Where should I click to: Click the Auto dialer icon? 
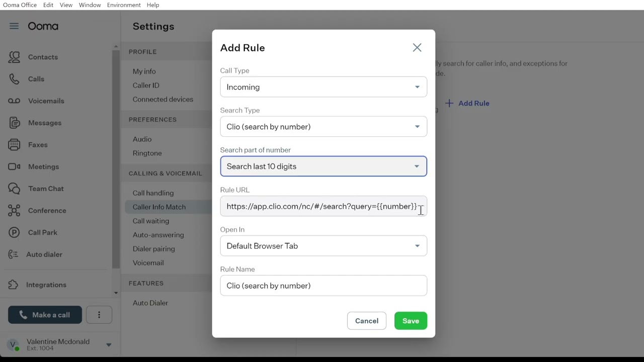[x=13, y=254]
